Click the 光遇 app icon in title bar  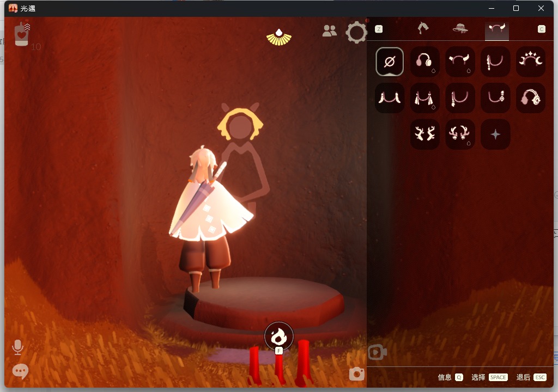click(x=13, y=8)
